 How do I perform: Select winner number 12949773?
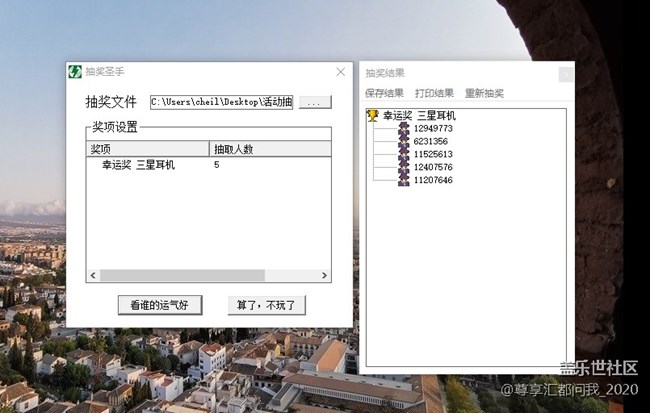pos(433,129)
